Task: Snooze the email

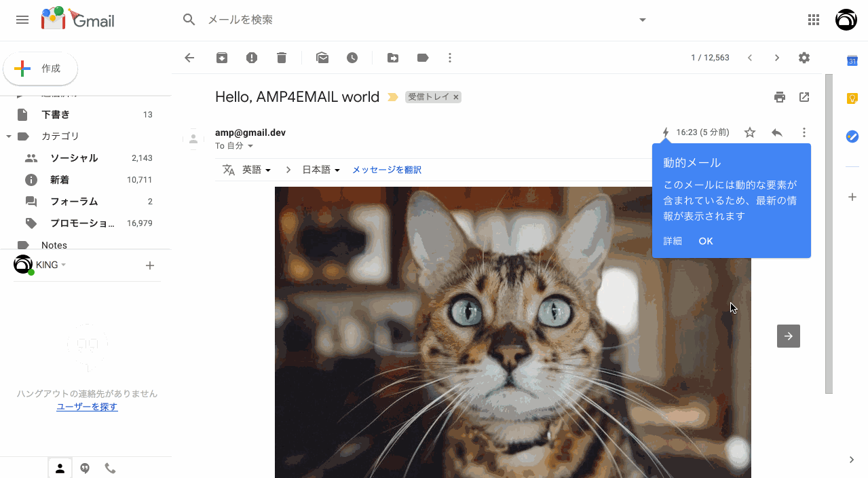Action: 352,58
